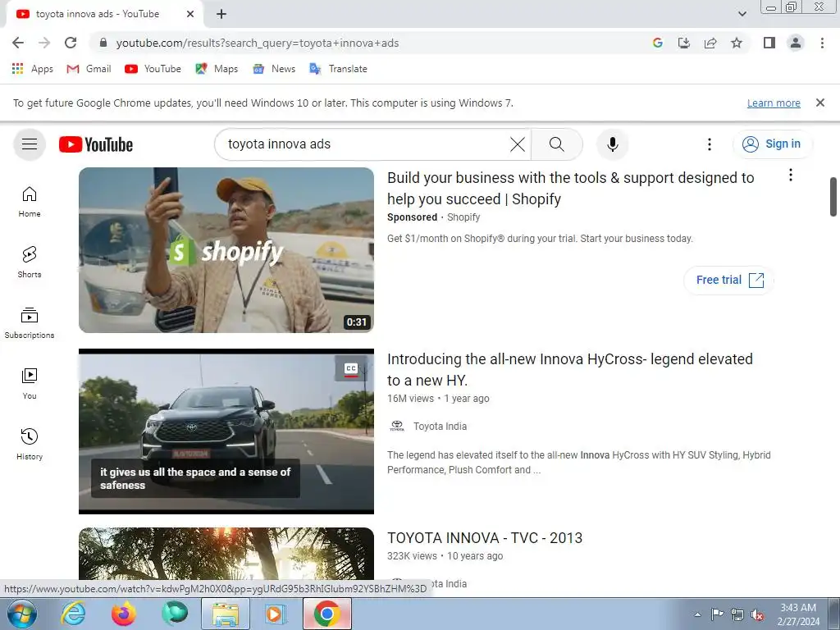
Task: Open History in the sidebar
Action: coord(30,444)
